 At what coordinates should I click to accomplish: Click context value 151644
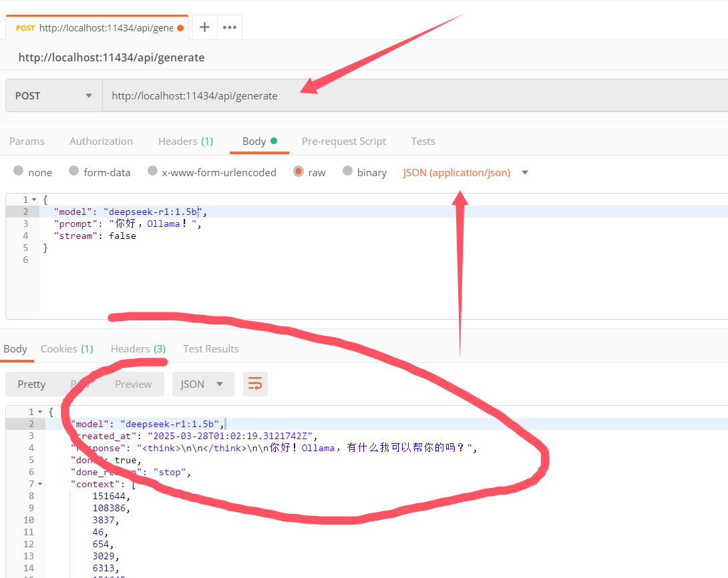point(109,496)
